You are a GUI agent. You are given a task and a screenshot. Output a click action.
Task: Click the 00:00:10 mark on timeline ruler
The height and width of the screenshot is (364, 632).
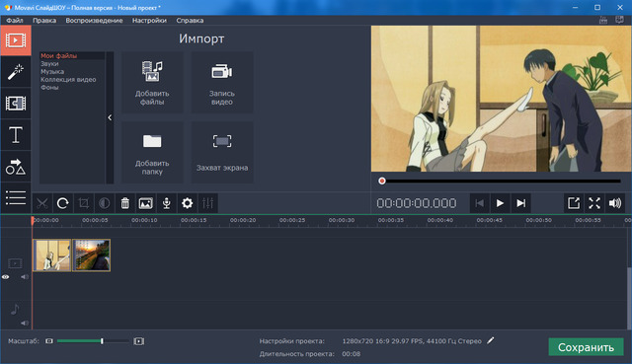144,220
